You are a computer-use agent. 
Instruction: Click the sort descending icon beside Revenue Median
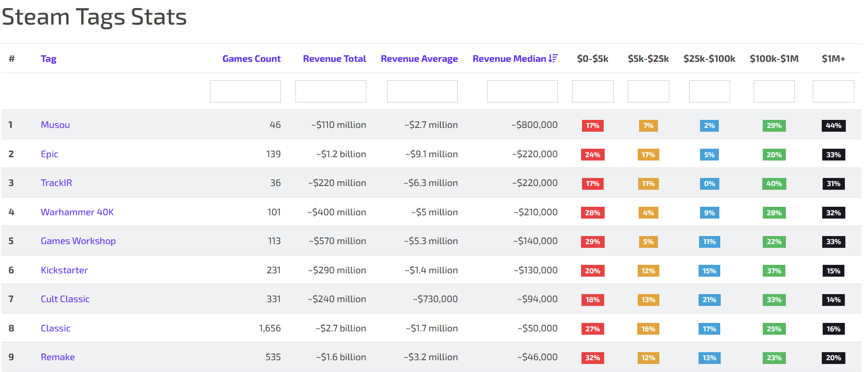tap(553, 59)
